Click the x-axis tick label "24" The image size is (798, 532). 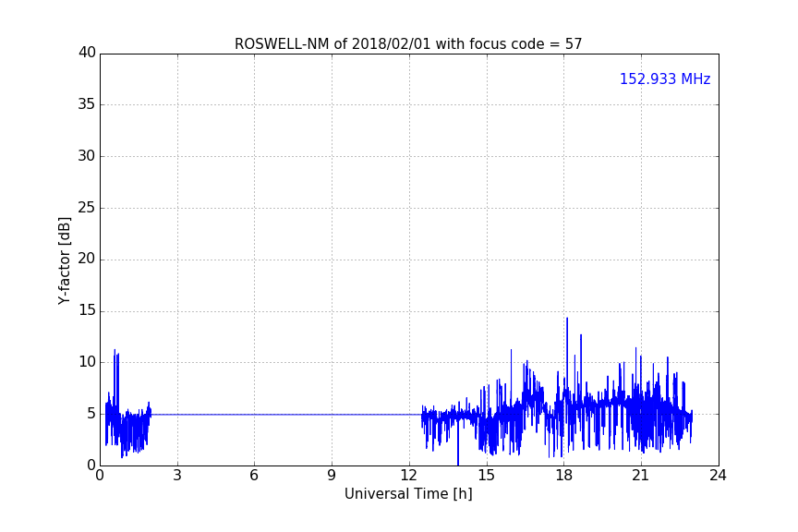(x=719, y=476)
